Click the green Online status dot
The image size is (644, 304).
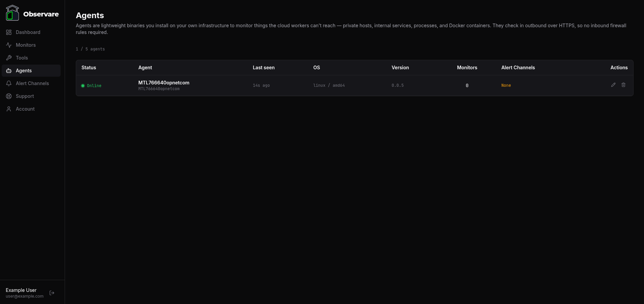pyautogui.click(x=83, y=86)
